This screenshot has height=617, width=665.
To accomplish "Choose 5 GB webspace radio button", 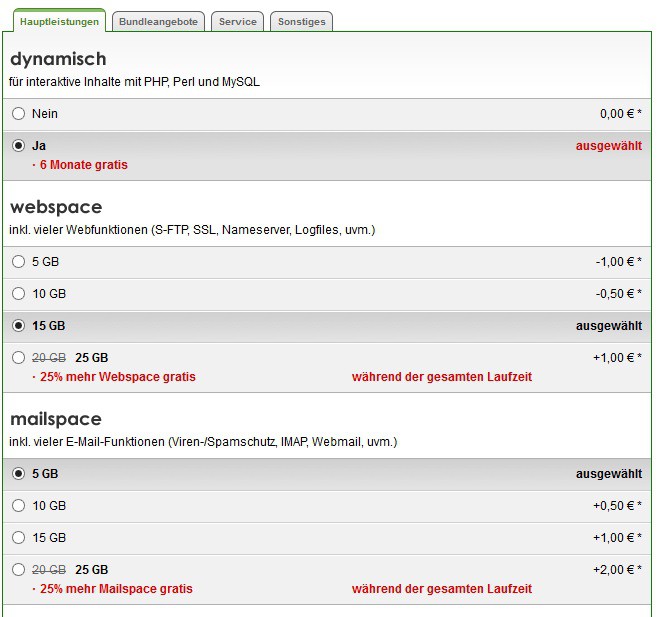I will click(19, 262).
